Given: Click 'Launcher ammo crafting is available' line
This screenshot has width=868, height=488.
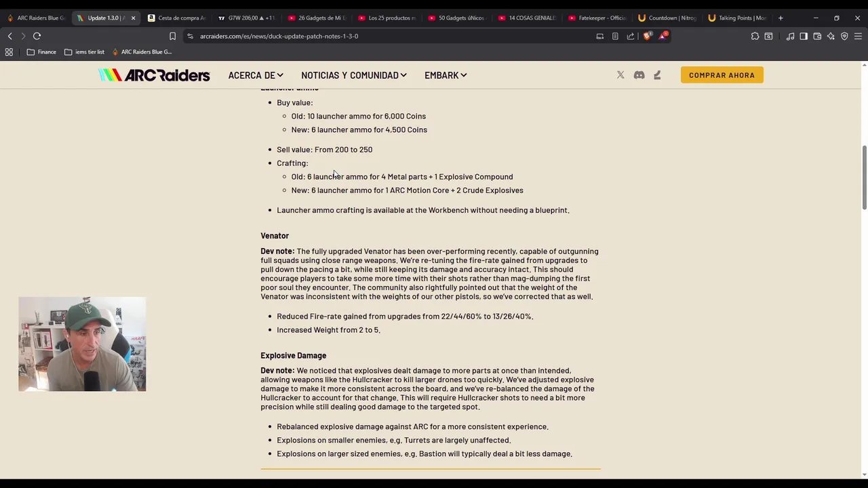Looking at the screenshot, I should [x=423, y=210].
